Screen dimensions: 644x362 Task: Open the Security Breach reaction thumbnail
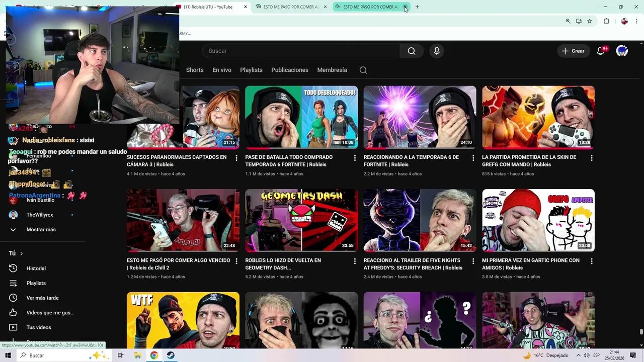(420, 220)
